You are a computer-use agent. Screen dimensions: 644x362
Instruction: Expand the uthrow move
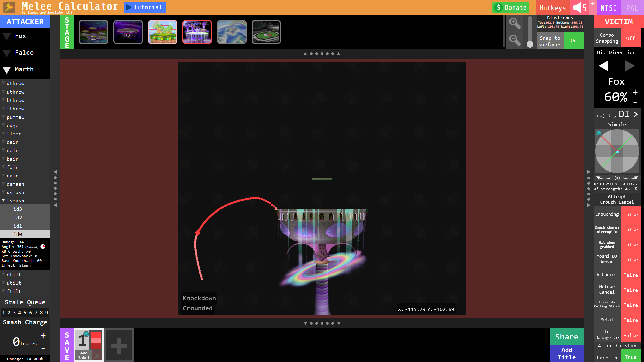(3, 91)
